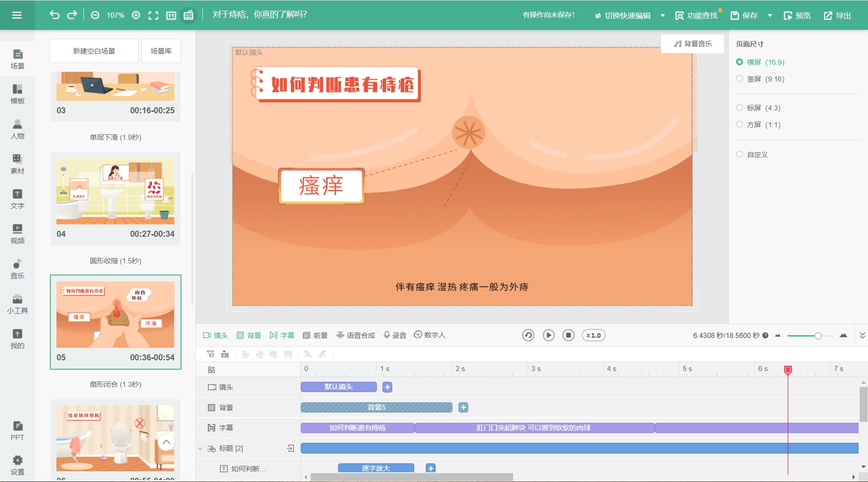Click the 标题 group enter icon
This screenshot has height=482, width=868.
click(x=291, y=448)
